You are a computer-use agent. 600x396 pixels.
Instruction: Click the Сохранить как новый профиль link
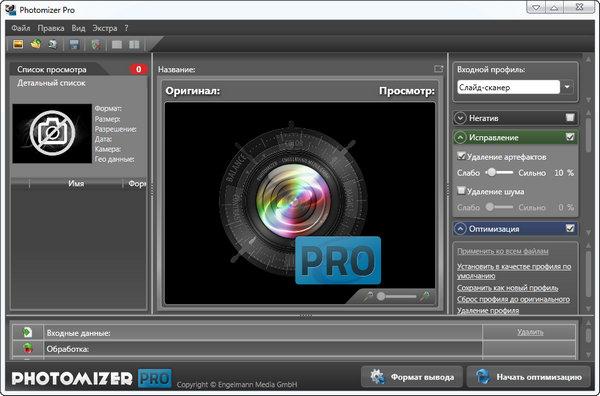click(x=508, y=288)
